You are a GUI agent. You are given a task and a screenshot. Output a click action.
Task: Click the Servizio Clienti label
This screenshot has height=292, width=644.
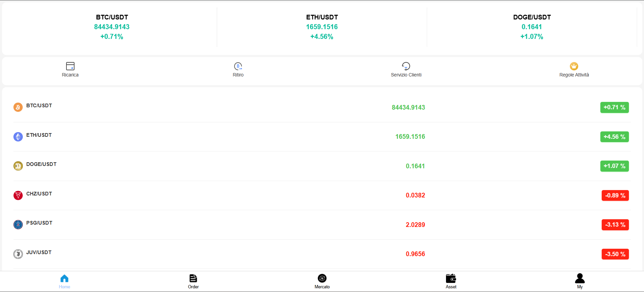click(x=406, y=75)
